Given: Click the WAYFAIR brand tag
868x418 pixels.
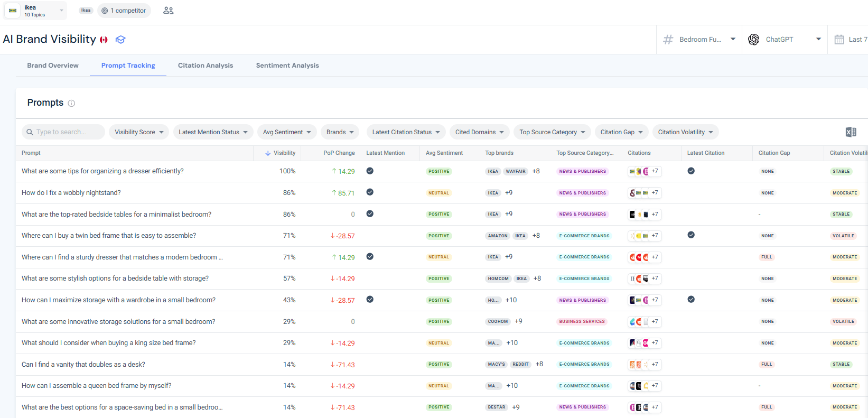Looking at the screenshot, I should tap(516, 171).
